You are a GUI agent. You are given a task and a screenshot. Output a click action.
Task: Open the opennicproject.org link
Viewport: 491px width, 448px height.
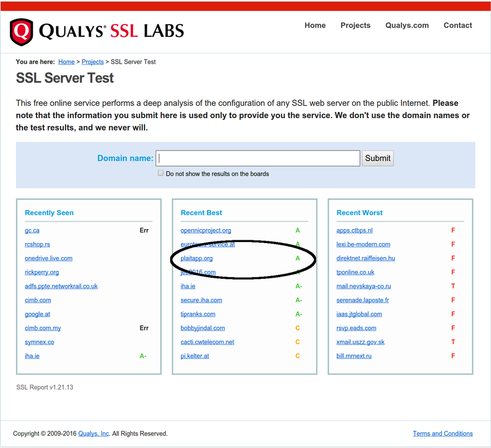(205, 230)
